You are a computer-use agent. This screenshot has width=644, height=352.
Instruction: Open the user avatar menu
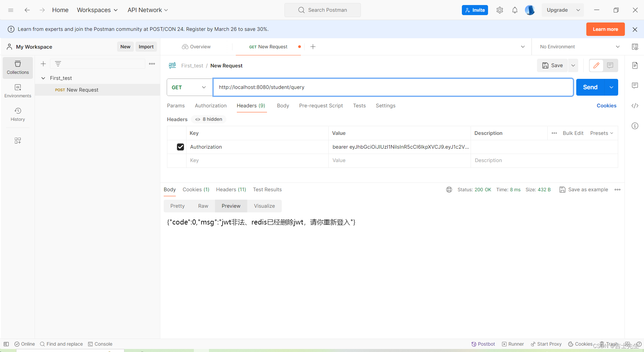530,10
